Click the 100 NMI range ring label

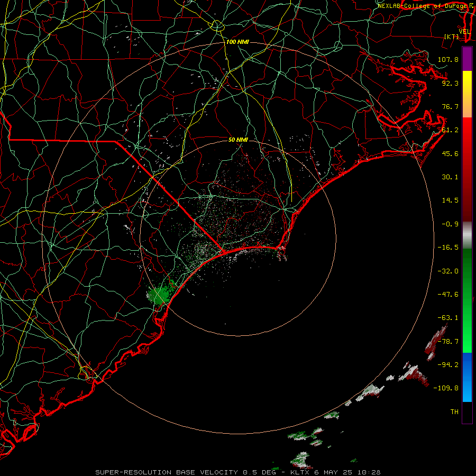(x=237, y=42)
